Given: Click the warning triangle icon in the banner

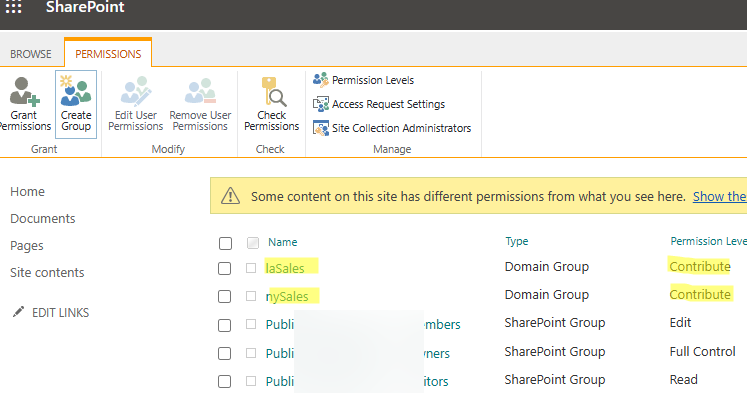Looking at the screenshot, I should [x=231, y=196].
